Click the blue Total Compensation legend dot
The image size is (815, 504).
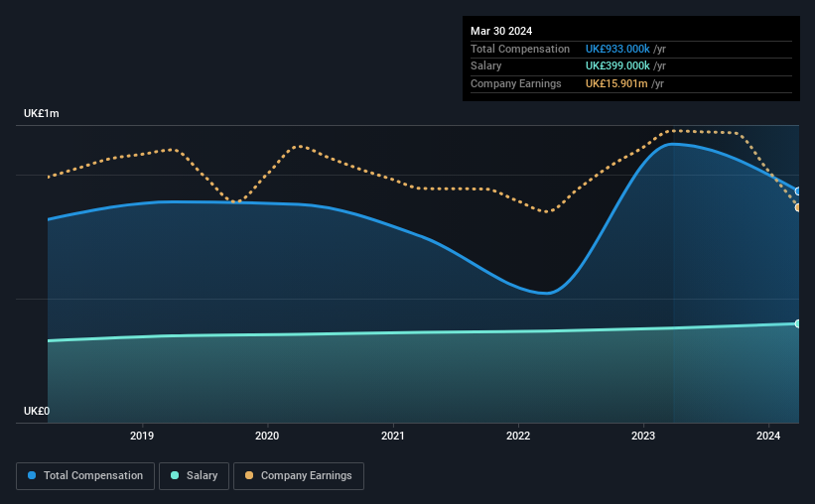(x=32, y=475)
